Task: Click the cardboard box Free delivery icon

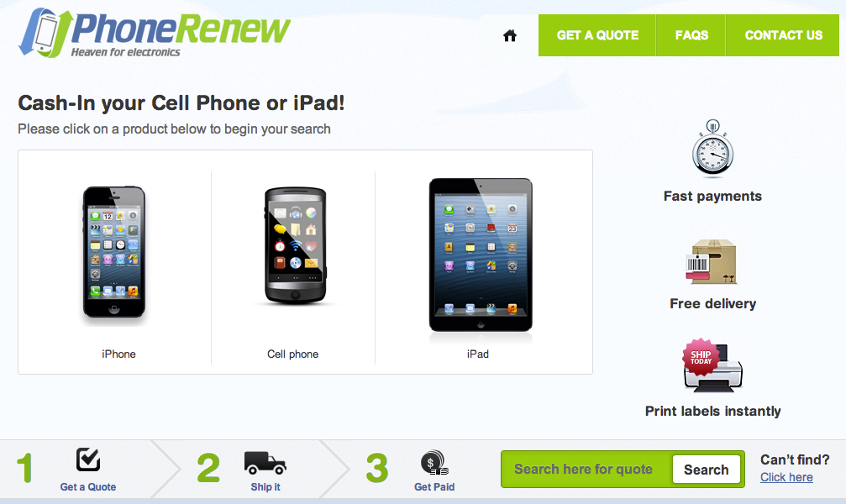Action: [711, 262]
